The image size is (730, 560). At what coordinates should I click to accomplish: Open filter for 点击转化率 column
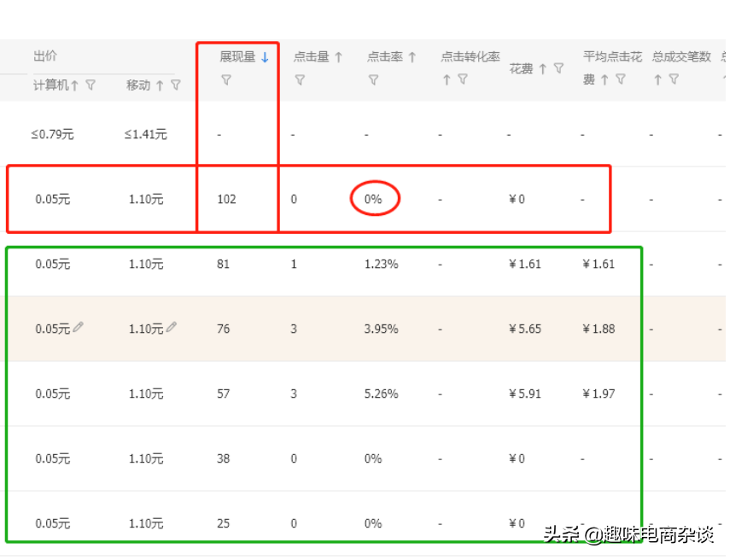(x=463, y=79)
